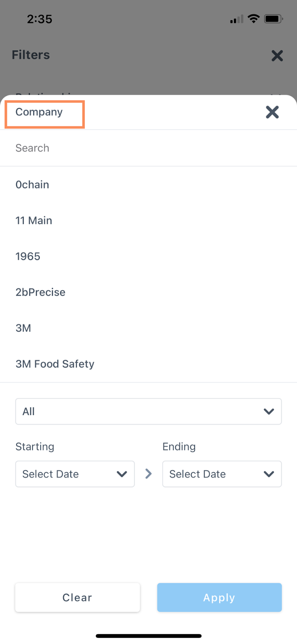
Task: Select 3M Food Safety company
Action: (55, 364)
